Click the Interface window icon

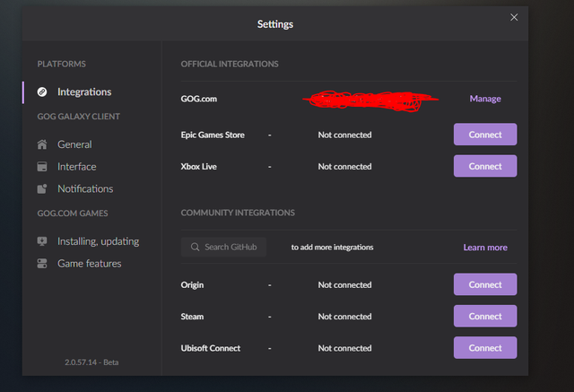coord(42,167)
